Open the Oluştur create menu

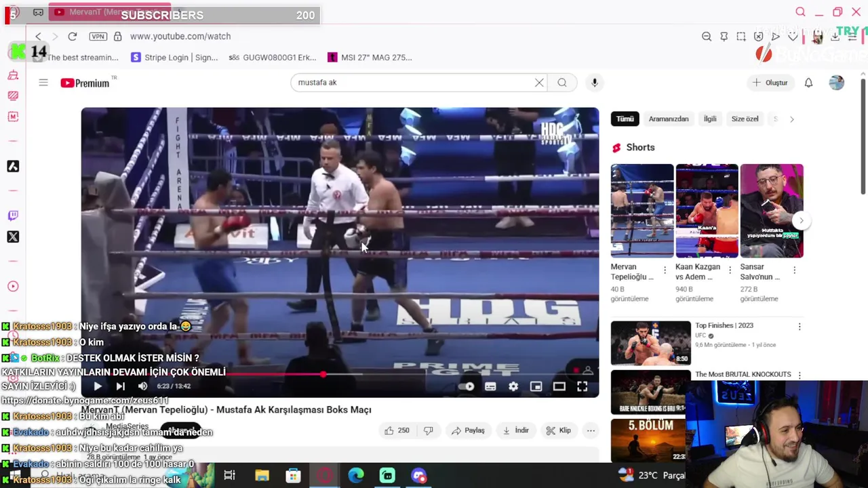pyautogui.click(x=770, y=83)
